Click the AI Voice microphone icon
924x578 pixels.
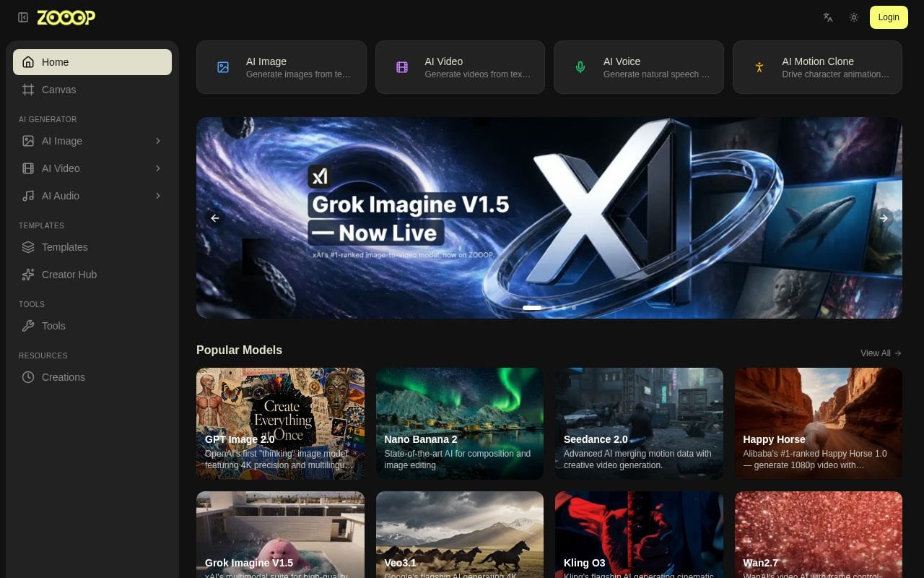pos(580,67)
